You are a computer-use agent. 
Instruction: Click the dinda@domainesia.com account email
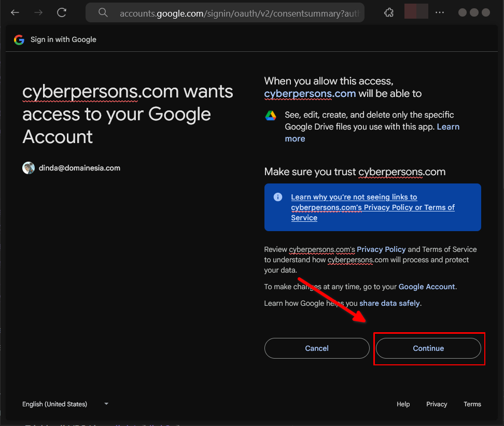pos(79,168)
